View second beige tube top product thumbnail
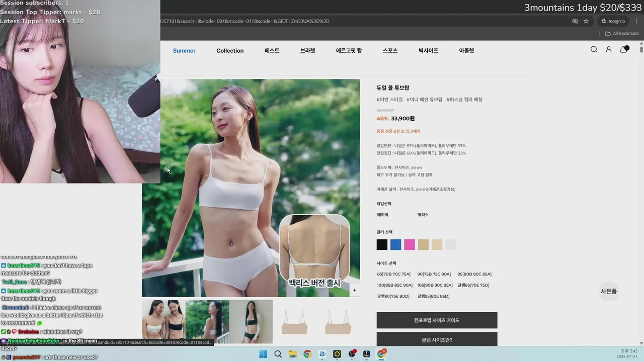This screenshot has width=644, height=362. pyautogui.click(x=338, y=322)
